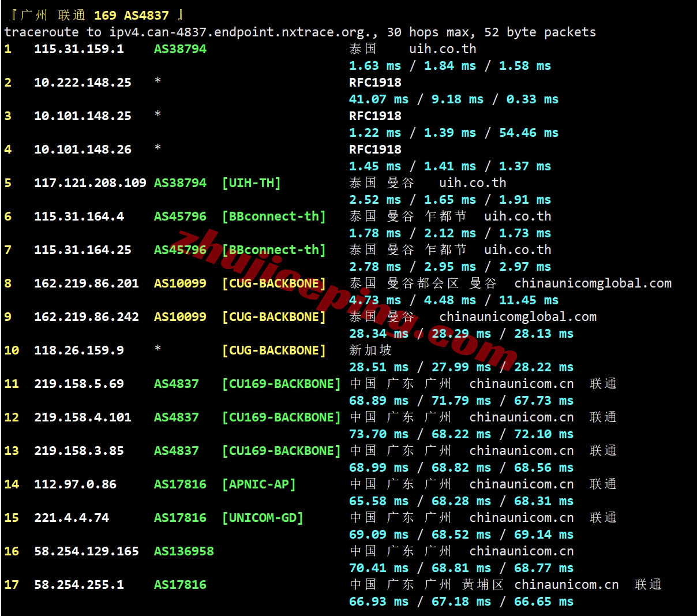
Task: Select IP address 58.254.129.165
Action: [87, 551]
